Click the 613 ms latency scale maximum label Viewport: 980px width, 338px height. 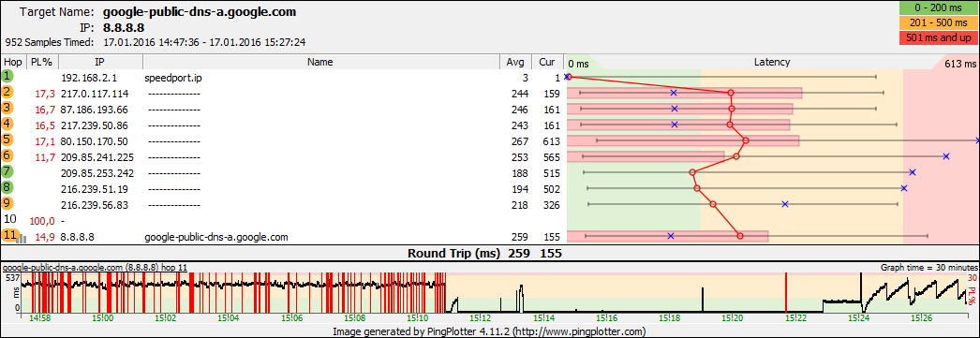tap(960, 64)
